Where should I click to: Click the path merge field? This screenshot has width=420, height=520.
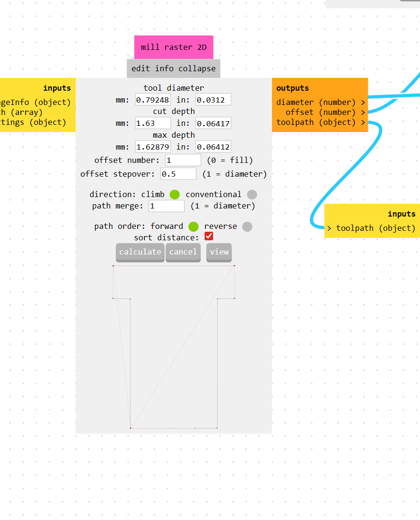167,206
